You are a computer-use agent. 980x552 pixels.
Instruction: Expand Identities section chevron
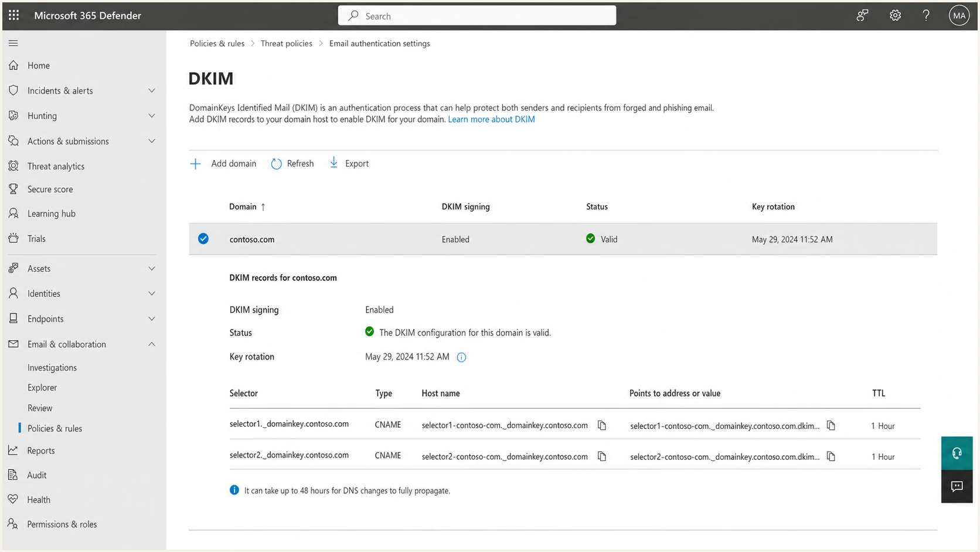coord(152,293)
